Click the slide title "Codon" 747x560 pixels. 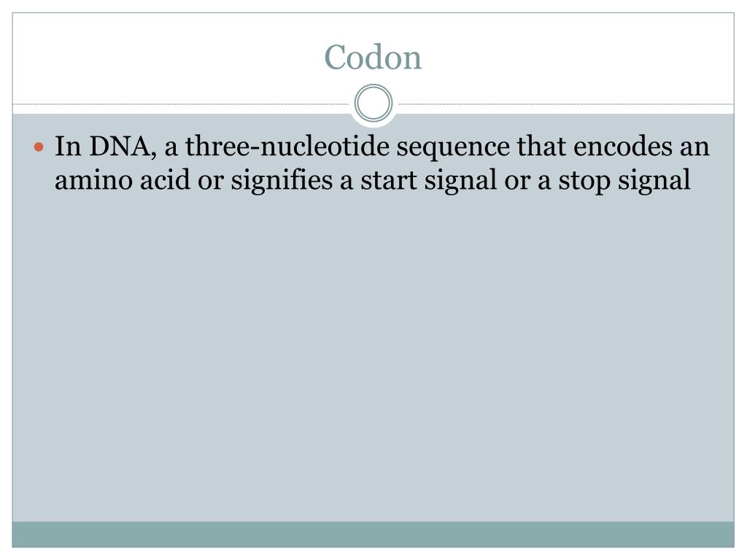click(x=373, y=57)
